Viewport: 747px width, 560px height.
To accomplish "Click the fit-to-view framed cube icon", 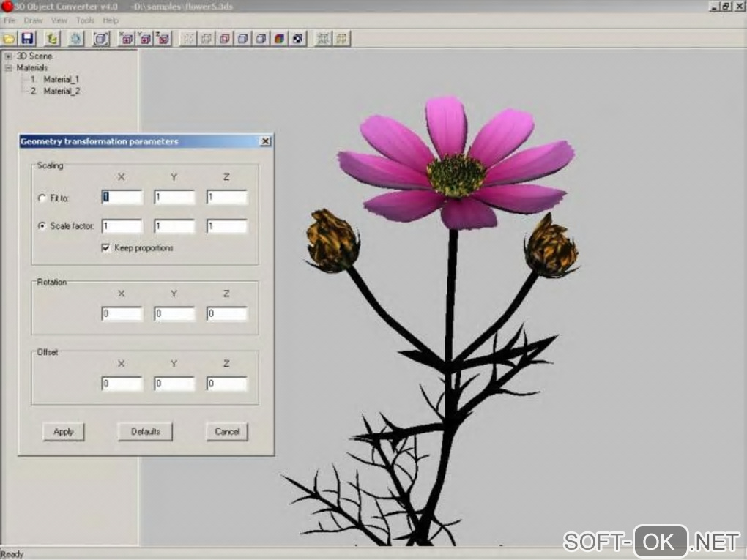I will [101, 39].
